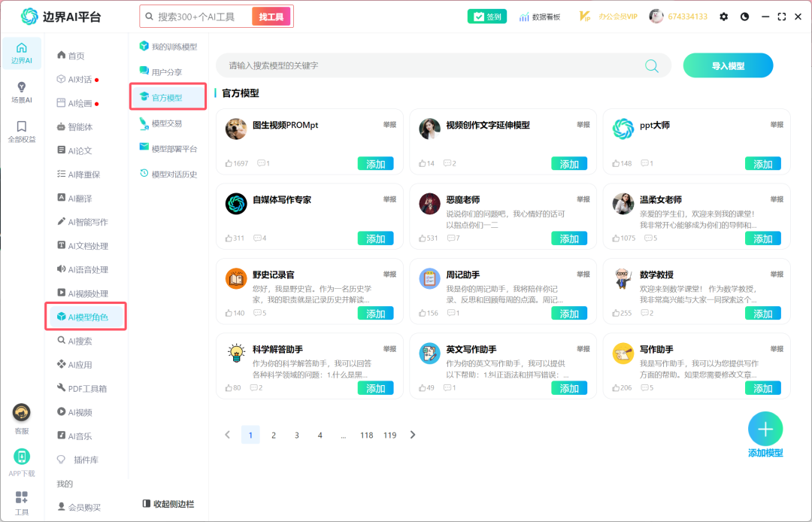This screenshot has width=812, height=522.
Task: Click the 自媒体写作专家 avatar
Action: pos(236,204)
